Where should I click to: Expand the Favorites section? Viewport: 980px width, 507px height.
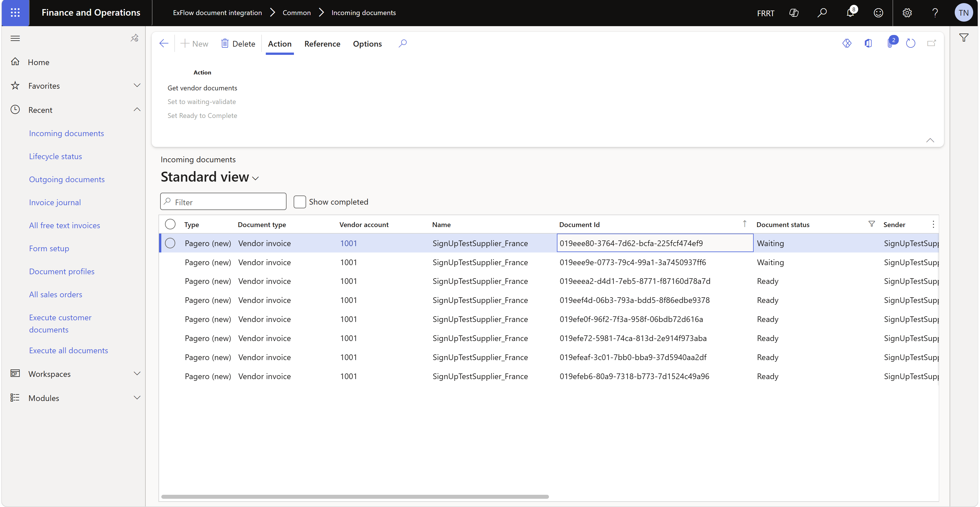pos(137,85)
